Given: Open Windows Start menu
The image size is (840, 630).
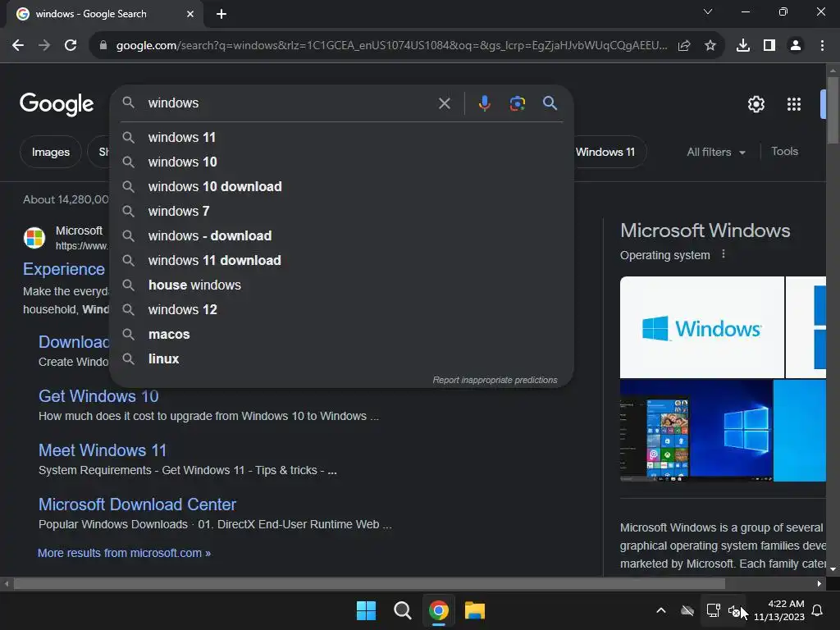Looking at the screenshot, I should pos(367,610).
